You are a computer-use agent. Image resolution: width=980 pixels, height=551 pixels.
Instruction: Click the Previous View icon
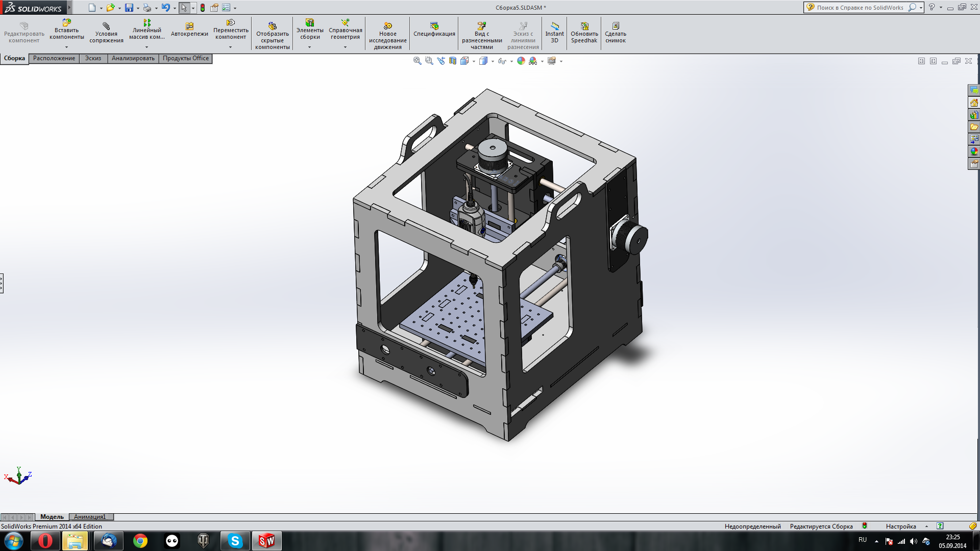pyautogui.click(x=441, y=61)
